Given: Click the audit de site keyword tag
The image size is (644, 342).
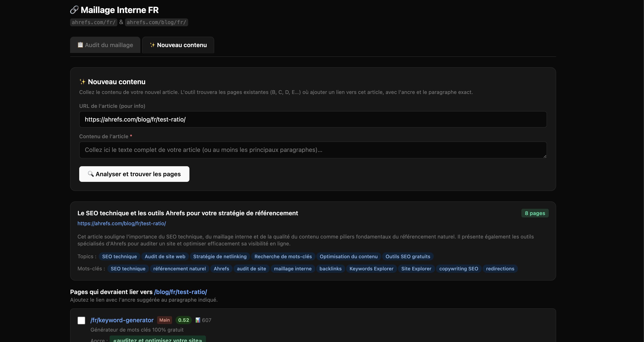Looking at the screenshot, I should [251, 268].
